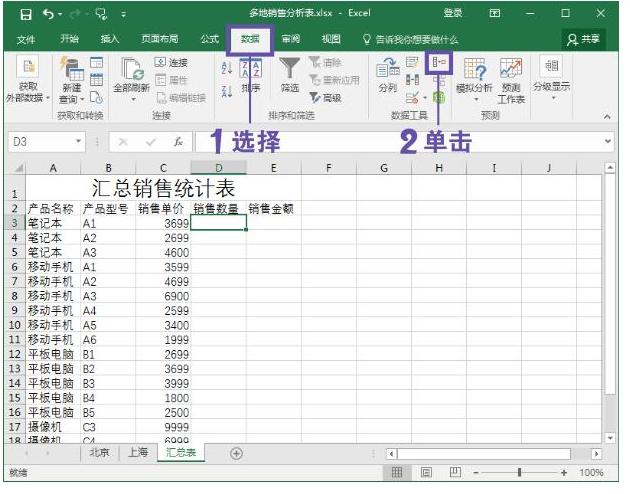Switch to Page Layout view in status bar
This screenshot has width=630, height=494.
tap(426, 472)
